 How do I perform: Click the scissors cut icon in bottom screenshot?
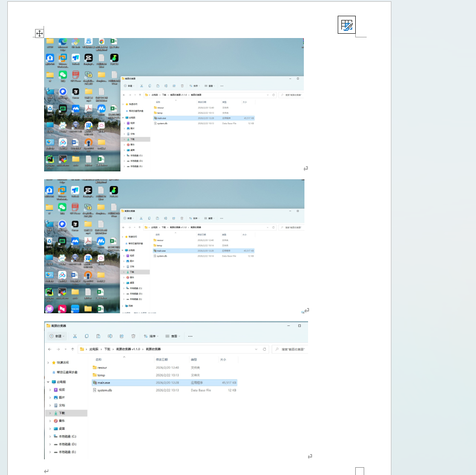tap(74, 336)
